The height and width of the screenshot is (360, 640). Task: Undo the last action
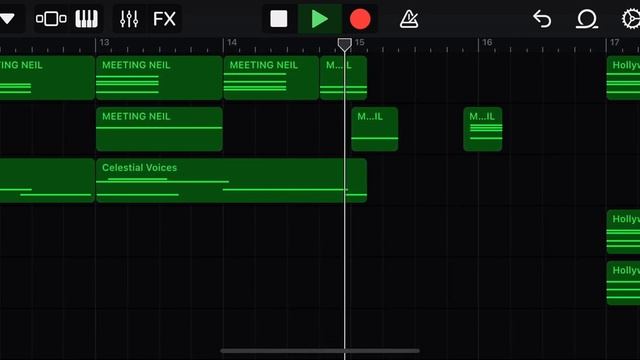542,19
